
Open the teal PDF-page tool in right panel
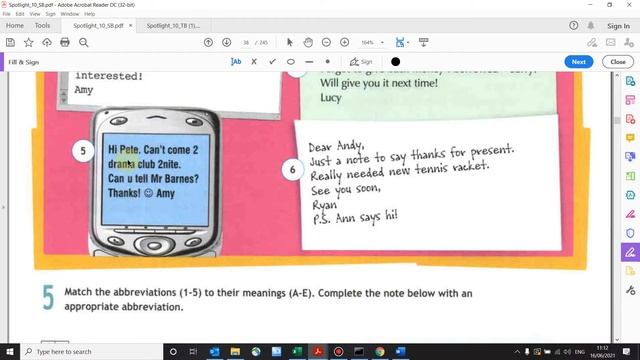coord(630,195)
